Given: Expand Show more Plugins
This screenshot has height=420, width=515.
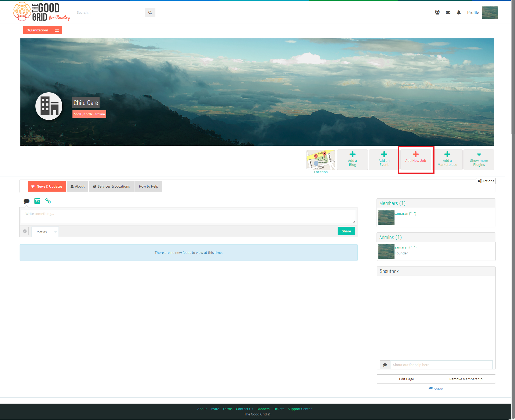Looking at the screenshot, I should click(479, 160).
